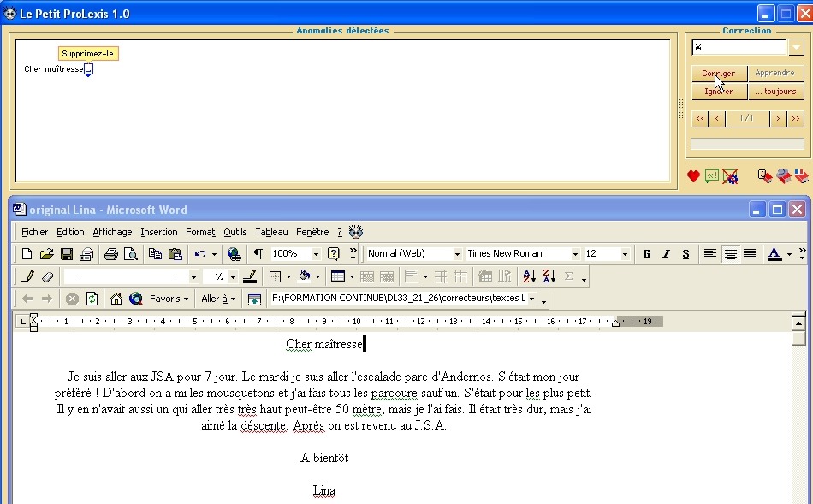This screenshot has width=813, height=504.
Task: Insert a hyperlink with the globe-chain icon
Action: click(234, 253)
